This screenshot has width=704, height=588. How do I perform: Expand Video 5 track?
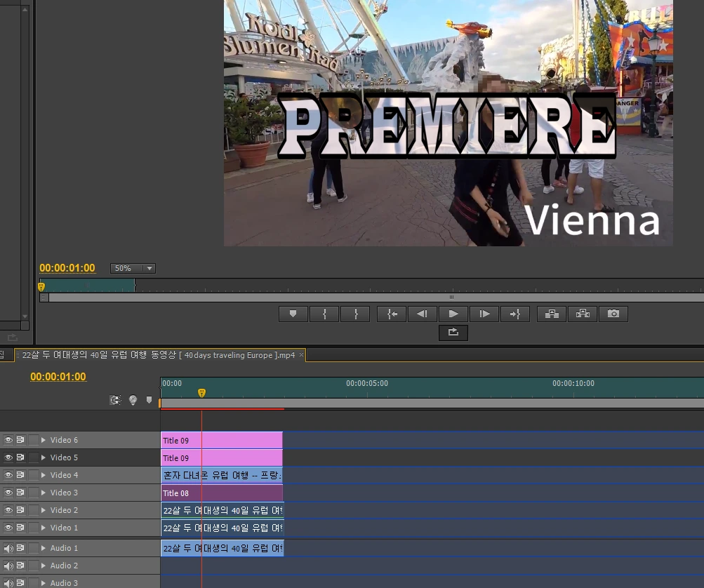tap(44, 457)
